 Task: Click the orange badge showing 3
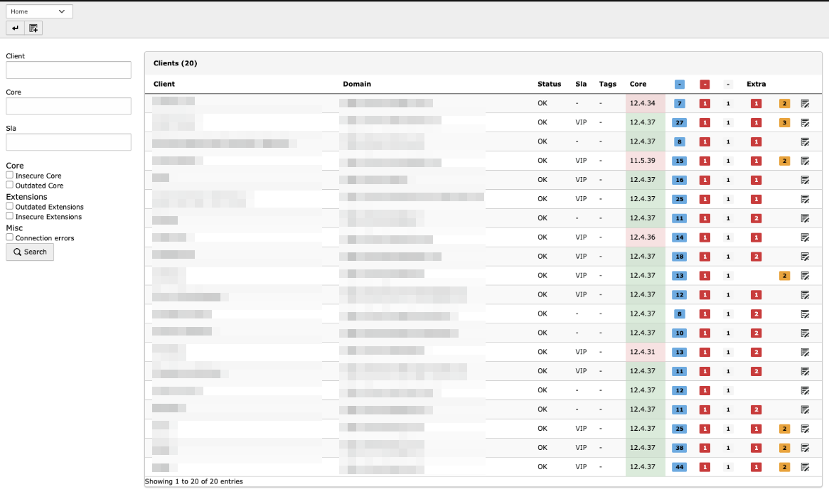pyautogui.click(x=784, y=122)
